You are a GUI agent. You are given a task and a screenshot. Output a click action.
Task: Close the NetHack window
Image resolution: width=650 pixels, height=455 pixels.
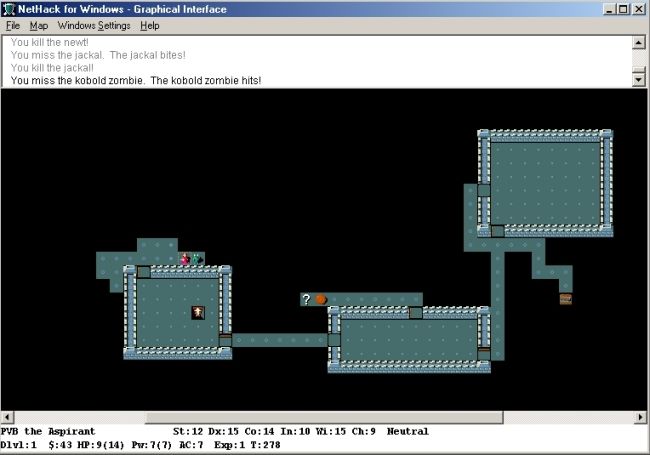pyautogui.click(x=639, y=9)
